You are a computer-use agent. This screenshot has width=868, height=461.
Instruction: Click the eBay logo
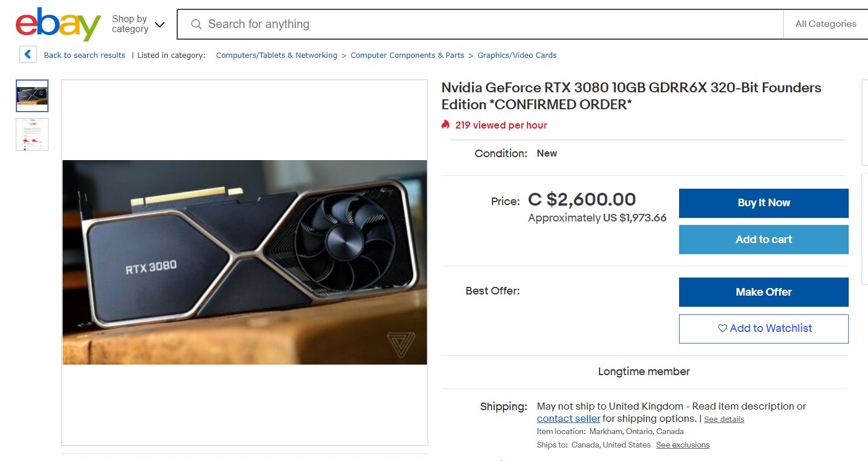(58, 24)
